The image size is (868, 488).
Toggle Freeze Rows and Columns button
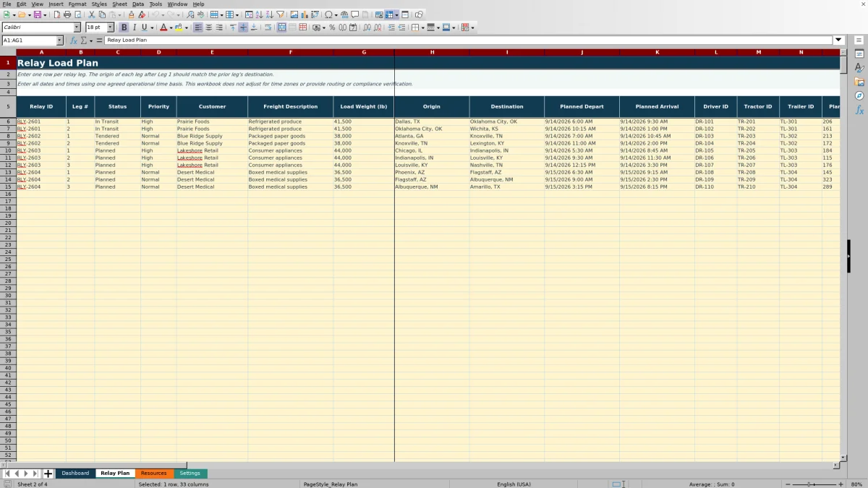click(389, 14)
